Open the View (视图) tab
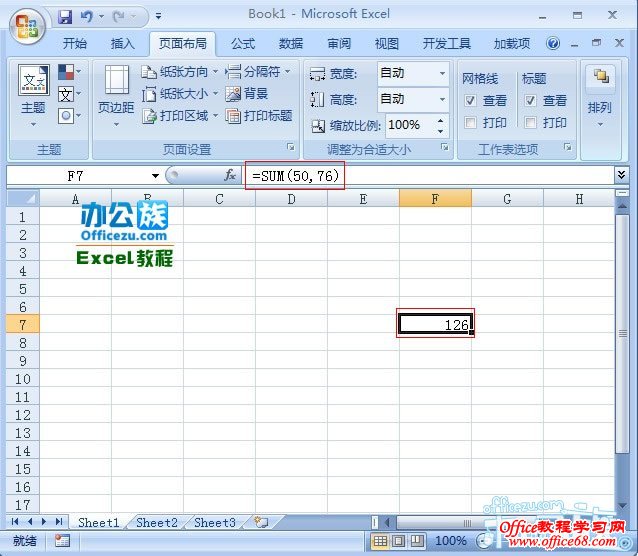The height and width of the screenshot is (556, 638). pos(387,44)
